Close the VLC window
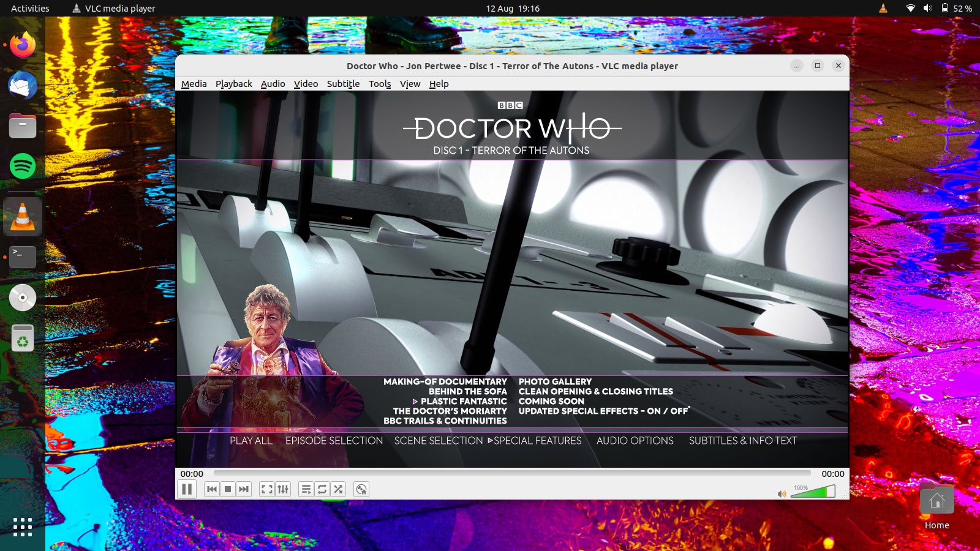 [839, 66]
